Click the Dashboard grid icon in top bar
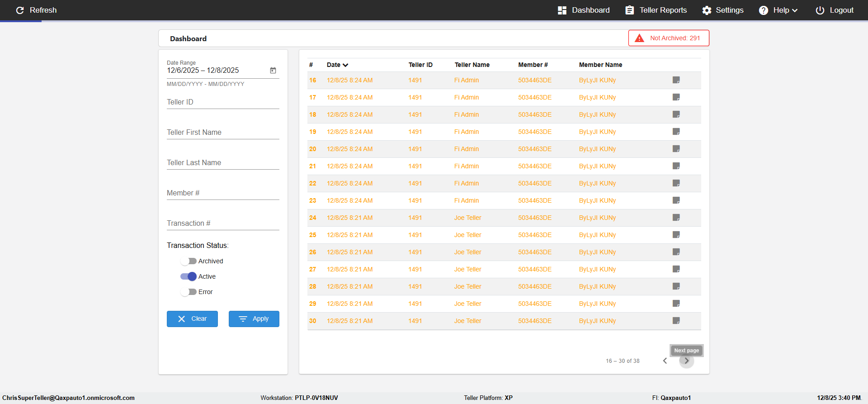 (562, 10)
